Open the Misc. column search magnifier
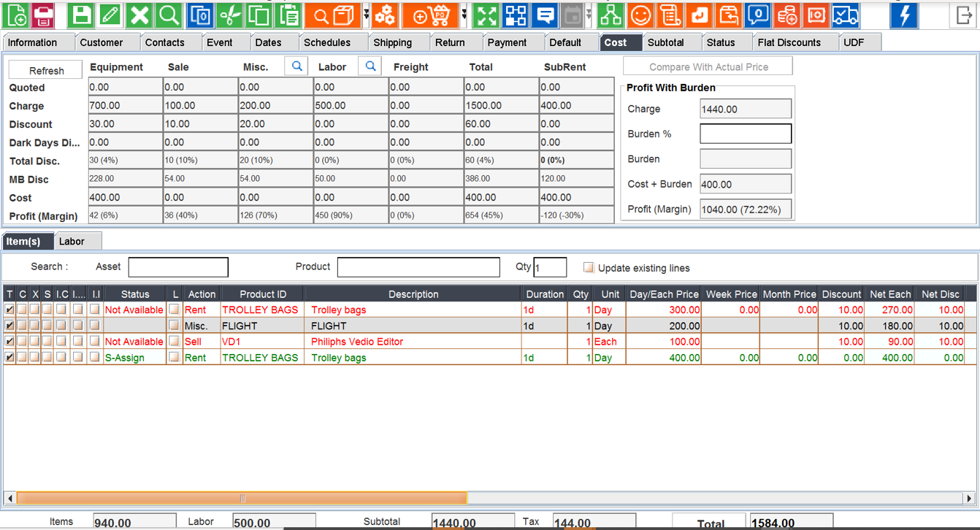980x530 pixels. (x=296, y=66)
